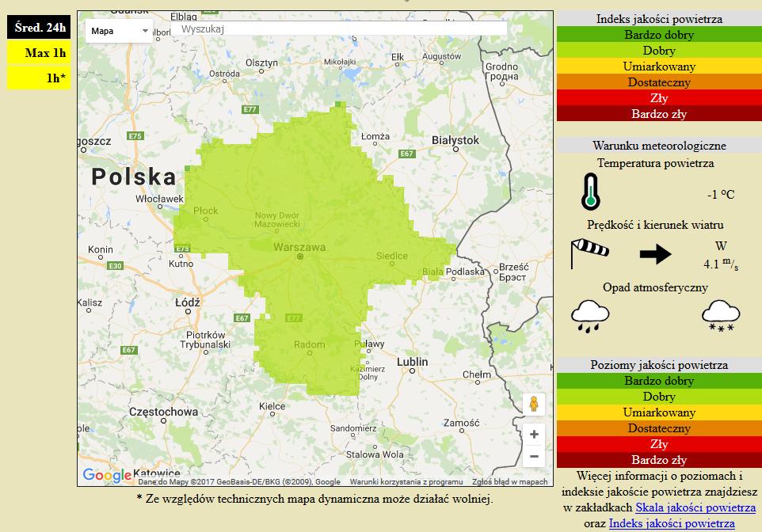Click the Polska country label on map
Screen dimensions: 762x532
click(134, 177)
